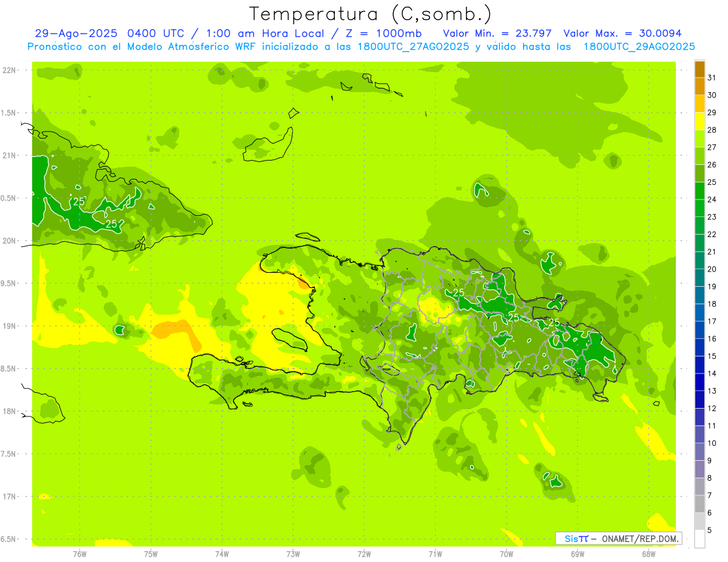Click legend value 30
Image resolution: width=728 pixels, height=562 pixels.
pos(712,95)
